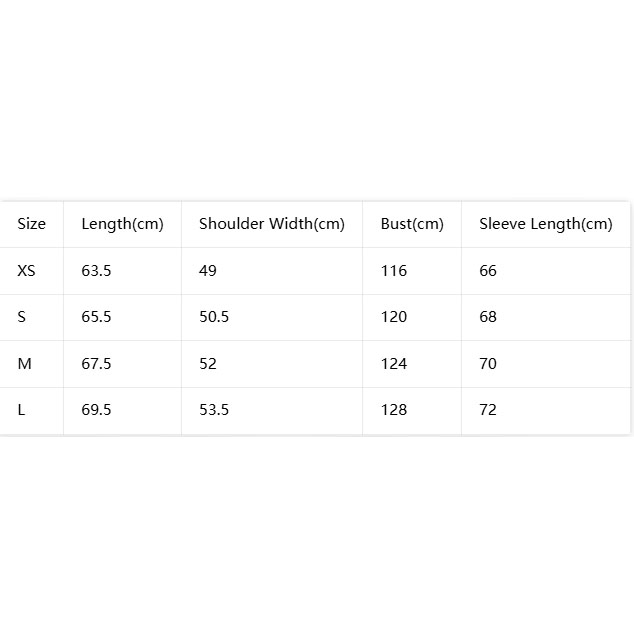634x634 pixels.
Task: Select the XS size cell
Action: [26, 271]
